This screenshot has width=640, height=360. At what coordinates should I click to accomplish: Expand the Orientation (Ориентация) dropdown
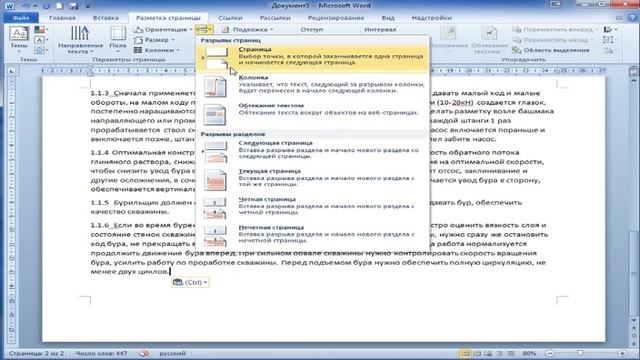click(x=163, y=30)
